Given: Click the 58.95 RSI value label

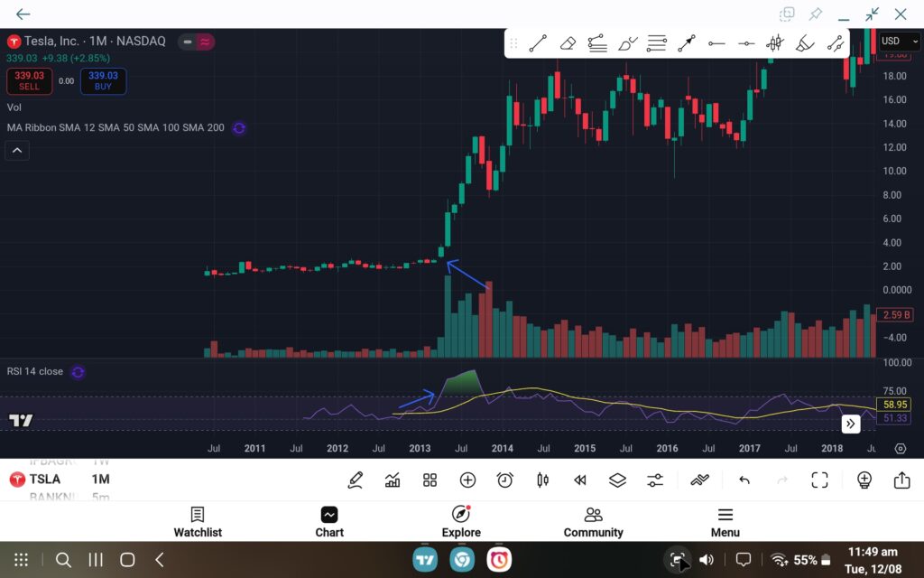Looking at the screenshot, I should tap(895, 405).
